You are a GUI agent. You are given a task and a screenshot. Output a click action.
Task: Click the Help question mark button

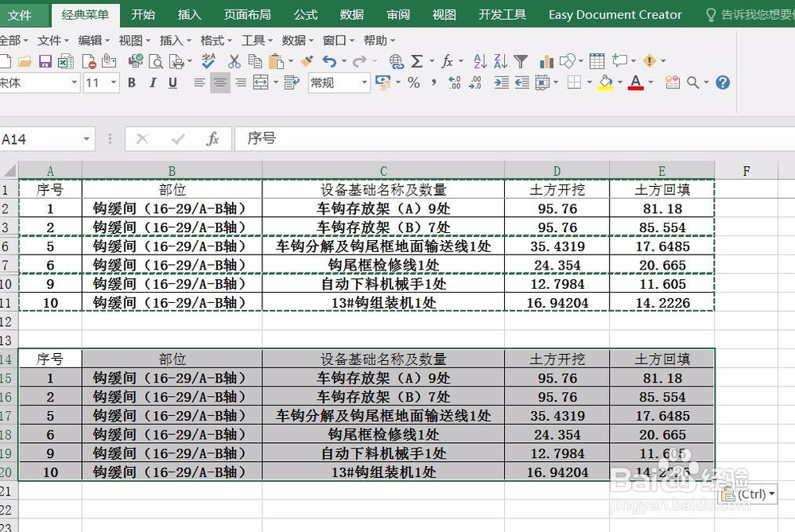tap(723, 82)
